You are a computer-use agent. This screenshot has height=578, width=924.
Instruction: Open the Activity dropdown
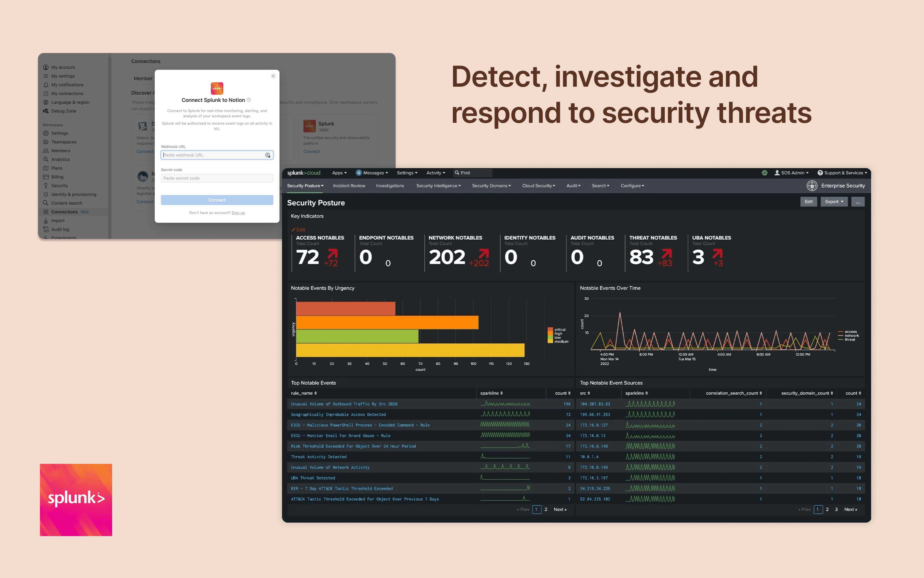[x=436, y=173]
